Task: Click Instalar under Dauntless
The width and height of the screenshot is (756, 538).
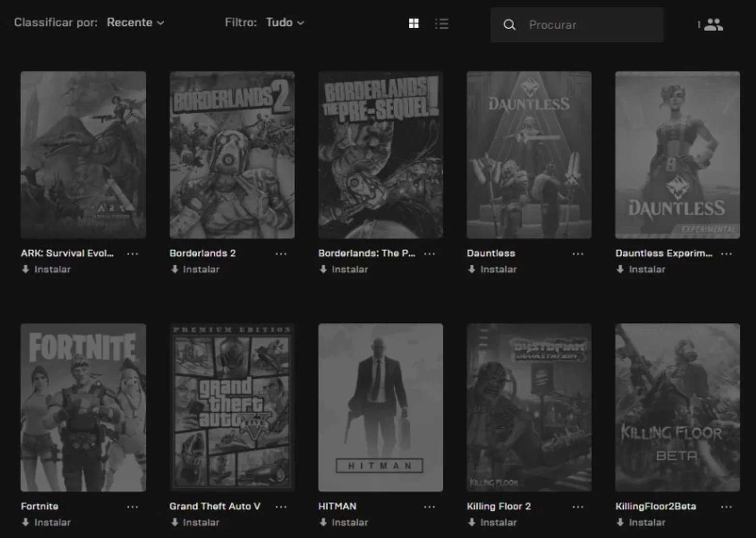Action: click(492, 269)
